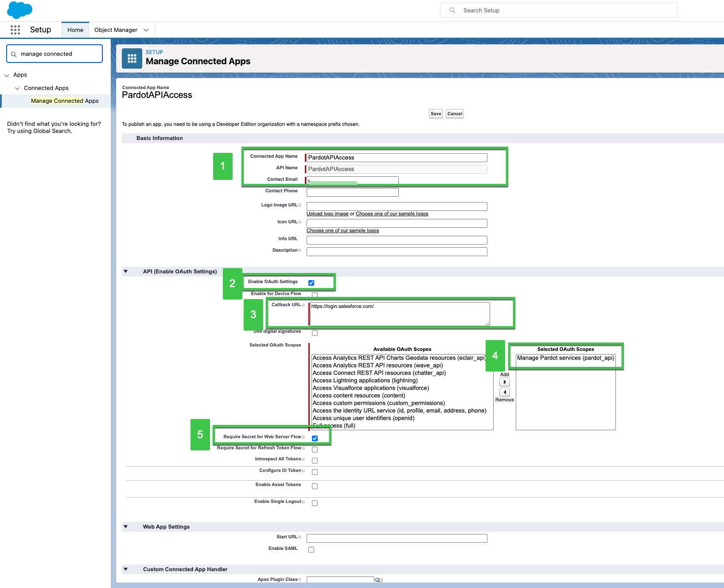Select Manage Connected Apps in sidebar
This screenshot has width=724, height=588.
(x=64, y=101)
